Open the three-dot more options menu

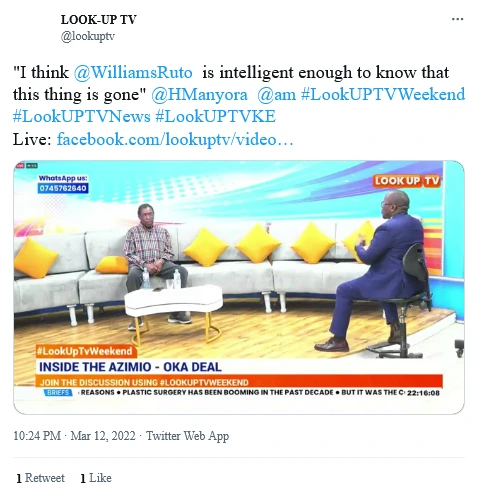tap(457, 19)
